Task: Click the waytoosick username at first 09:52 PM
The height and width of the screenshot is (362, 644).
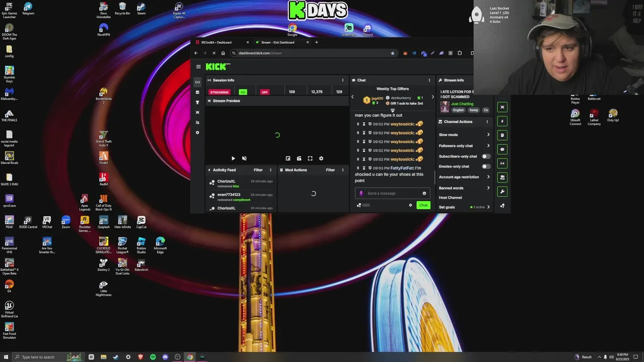Action: (402, 124)
